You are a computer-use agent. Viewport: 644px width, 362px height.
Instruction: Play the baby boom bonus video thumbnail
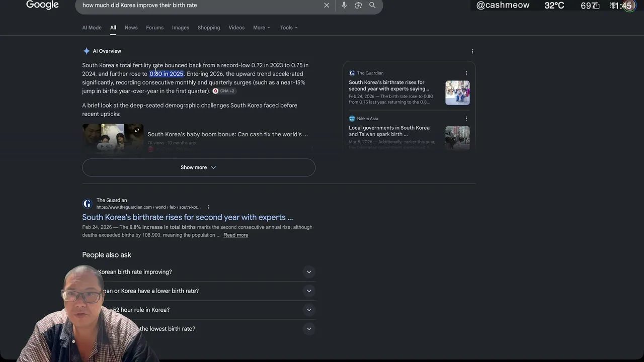tap(113, 138)
